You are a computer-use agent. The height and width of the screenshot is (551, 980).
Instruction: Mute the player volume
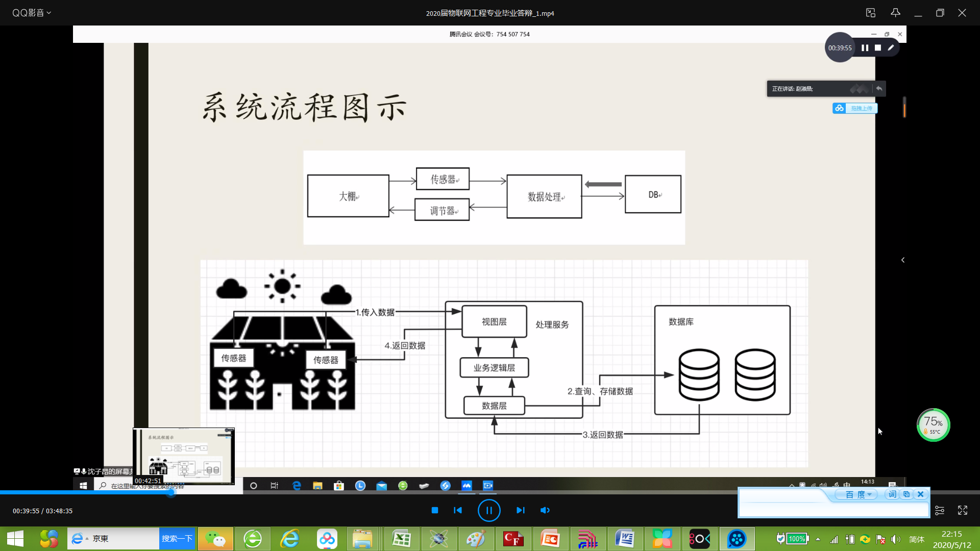click(545, 510)
